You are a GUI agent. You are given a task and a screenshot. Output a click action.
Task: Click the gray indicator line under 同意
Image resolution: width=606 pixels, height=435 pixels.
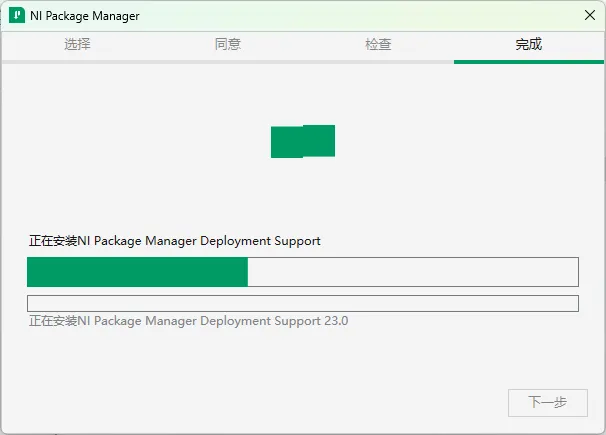228,62
